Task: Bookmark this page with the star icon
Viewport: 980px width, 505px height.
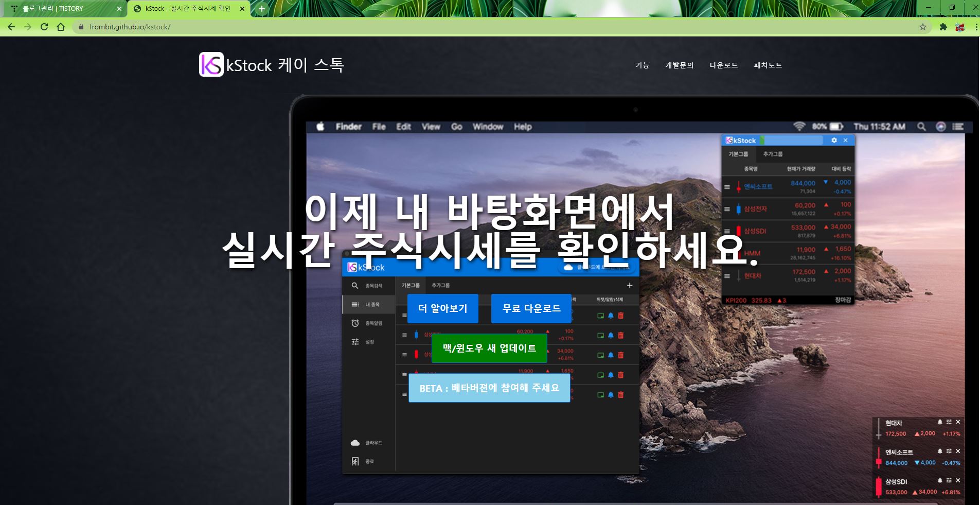Action: click(923, 27)
